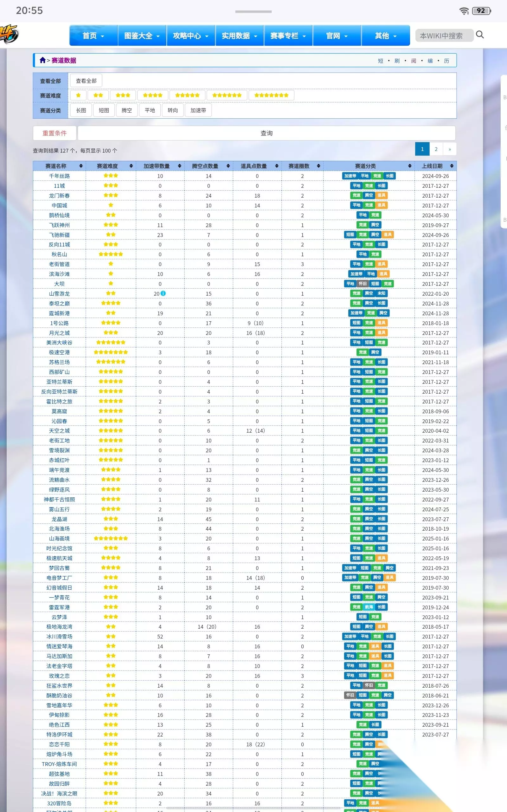Screen dimensions: 507x812
Task: Expand the 攻略中心 dropdown menu
Action: pos(191,36)
